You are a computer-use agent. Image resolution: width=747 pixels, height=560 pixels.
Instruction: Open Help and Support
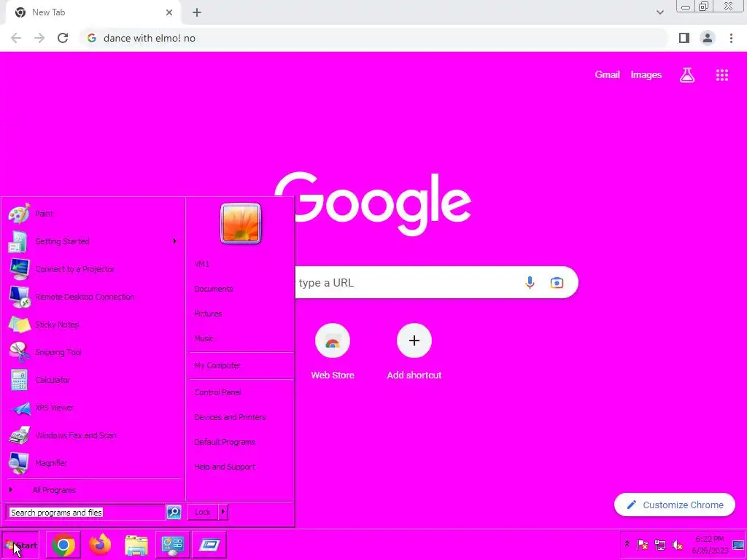point(225,467)
